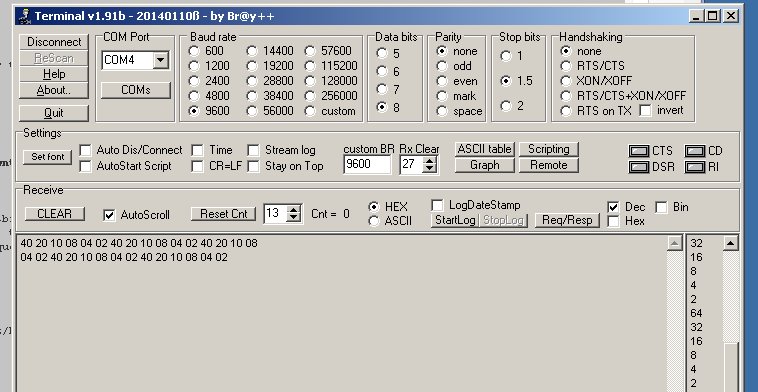
Task: Disconnect from the COM port
Action: pyautogui.click(x=54, y=42)
